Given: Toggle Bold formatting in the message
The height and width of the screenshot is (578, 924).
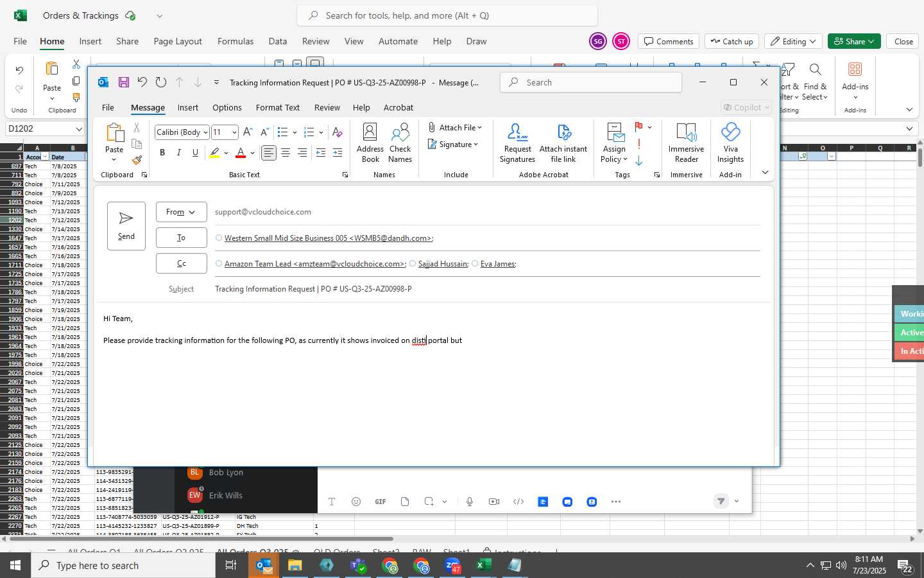Looking at the screenshot, I should (x=162, y=153).
